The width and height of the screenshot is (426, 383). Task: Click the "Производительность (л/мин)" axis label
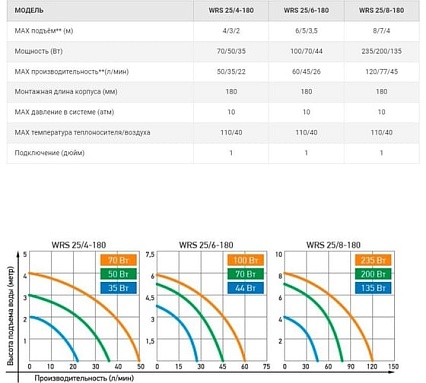pyautogui.click(x=84, y=378)
